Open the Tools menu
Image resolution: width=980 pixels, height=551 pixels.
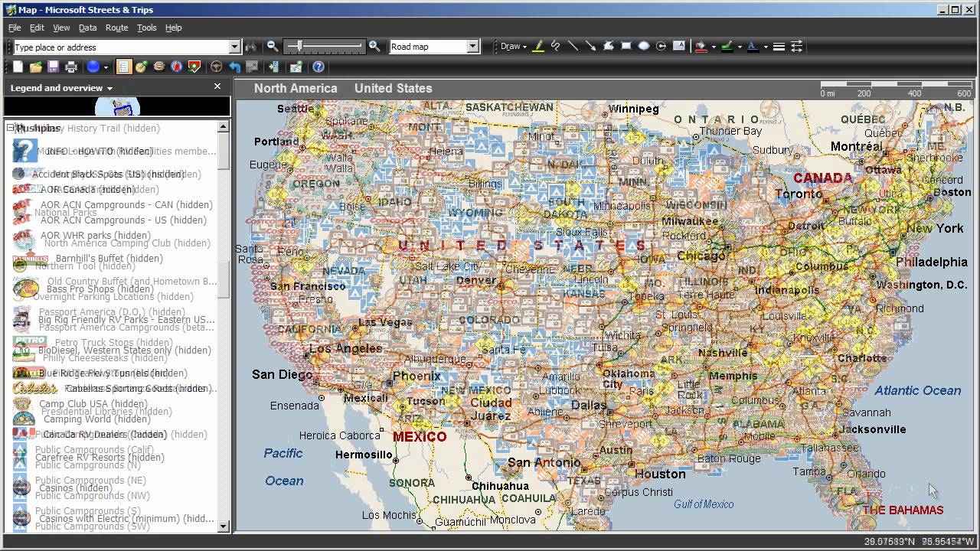click(146, 28)
